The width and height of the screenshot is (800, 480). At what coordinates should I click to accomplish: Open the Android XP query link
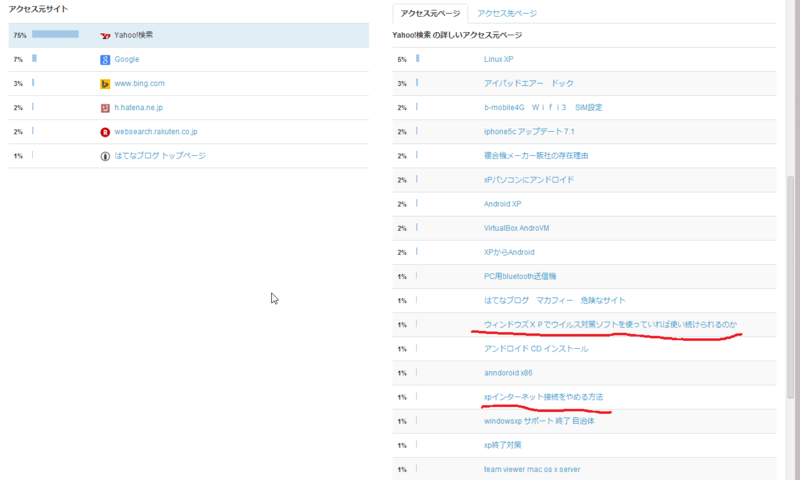coord(503,204)
